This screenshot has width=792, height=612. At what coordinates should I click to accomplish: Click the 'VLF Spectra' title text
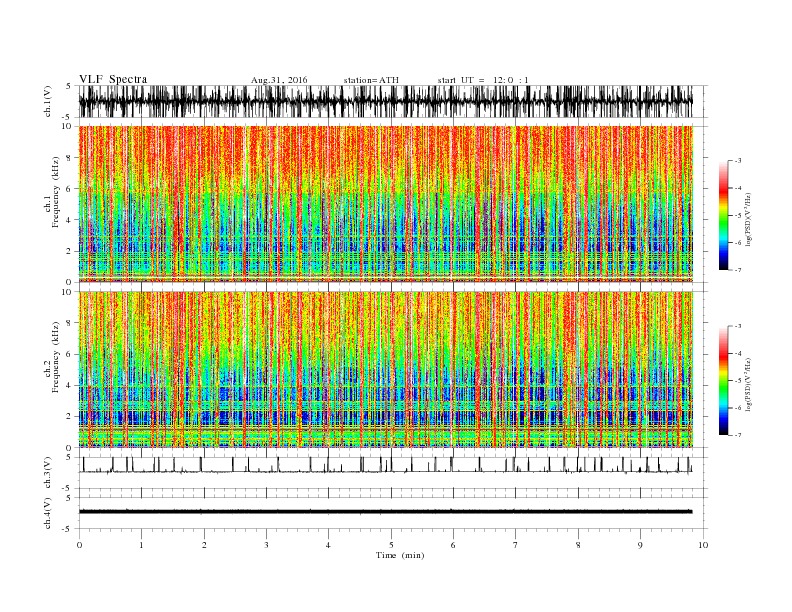113,79
